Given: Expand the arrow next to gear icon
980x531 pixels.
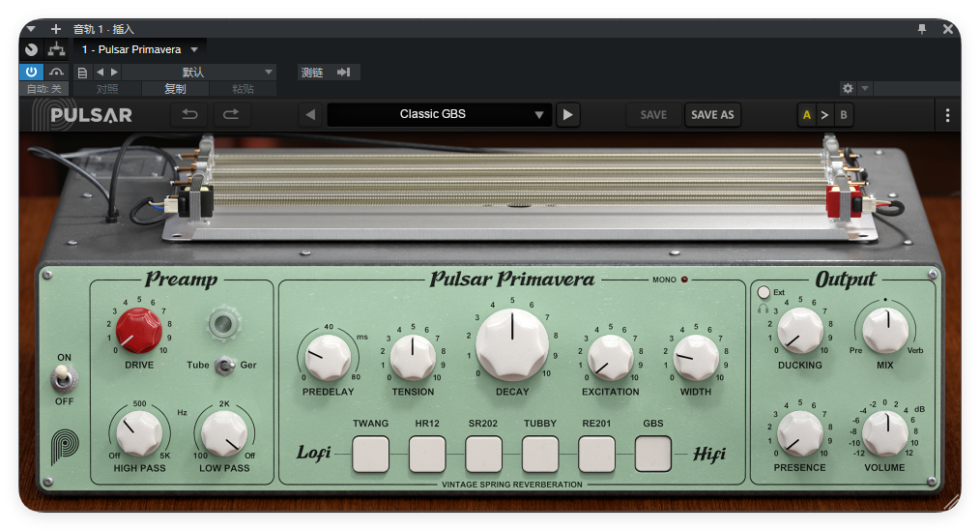Looking at the screenshot, I should (865, 88).
